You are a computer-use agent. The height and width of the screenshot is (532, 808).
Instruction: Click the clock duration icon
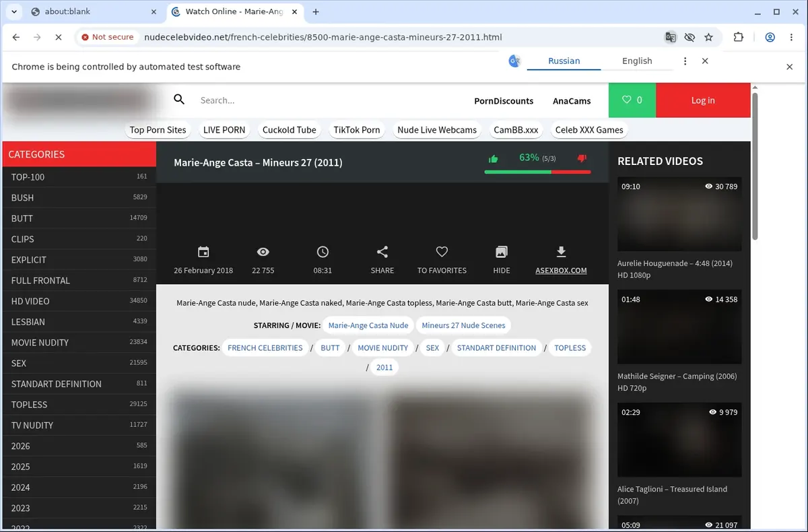(323, 252)
